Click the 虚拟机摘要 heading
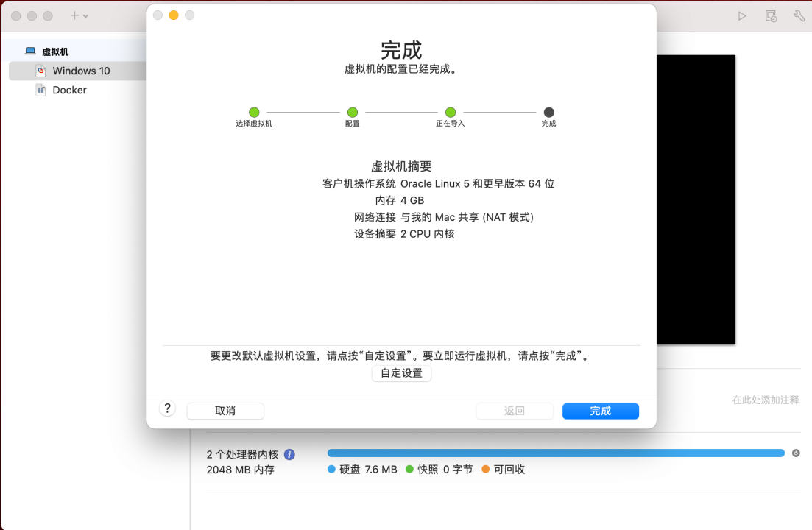This screenshot has width=812, height=530. [x=401, y=166]
